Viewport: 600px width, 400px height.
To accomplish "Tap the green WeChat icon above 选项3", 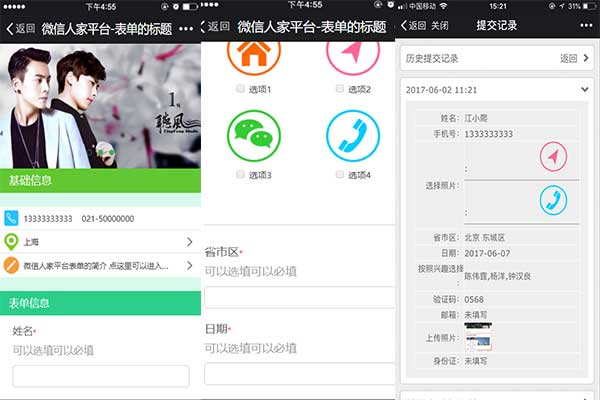I will [254, 136].
